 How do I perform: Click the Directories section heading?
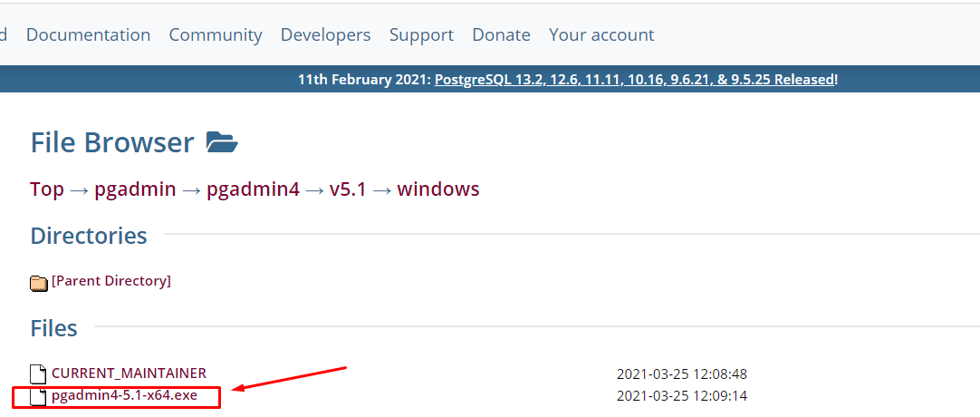click(89, 236)
